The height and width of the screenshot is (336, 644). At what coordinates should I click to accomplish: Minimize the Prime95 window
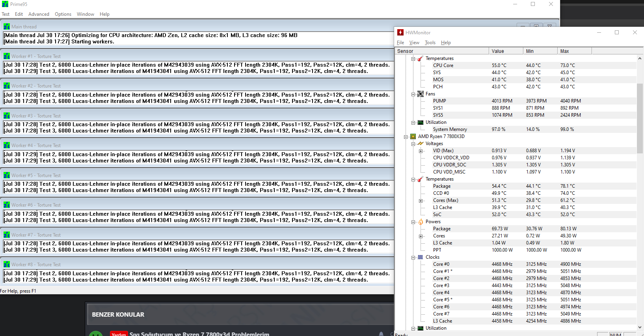point(515,4)
